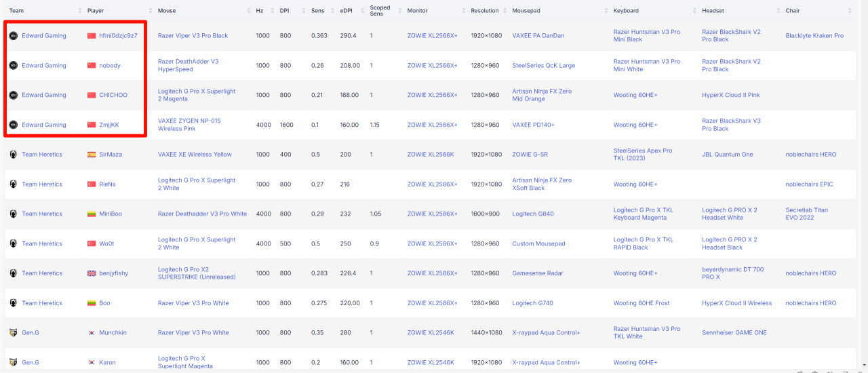Click Turkey flag next to Wo0t
Viewport: 868px width, 373px height.
pos(92,243)
